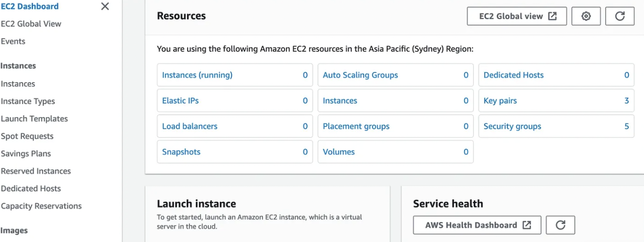Open EC2 Global view button

[x=517, y=16]
